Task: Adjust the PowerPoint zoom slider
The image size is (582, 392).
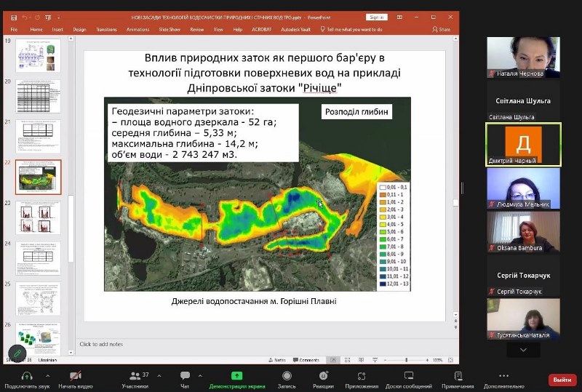Action: [x=407, y=359]
